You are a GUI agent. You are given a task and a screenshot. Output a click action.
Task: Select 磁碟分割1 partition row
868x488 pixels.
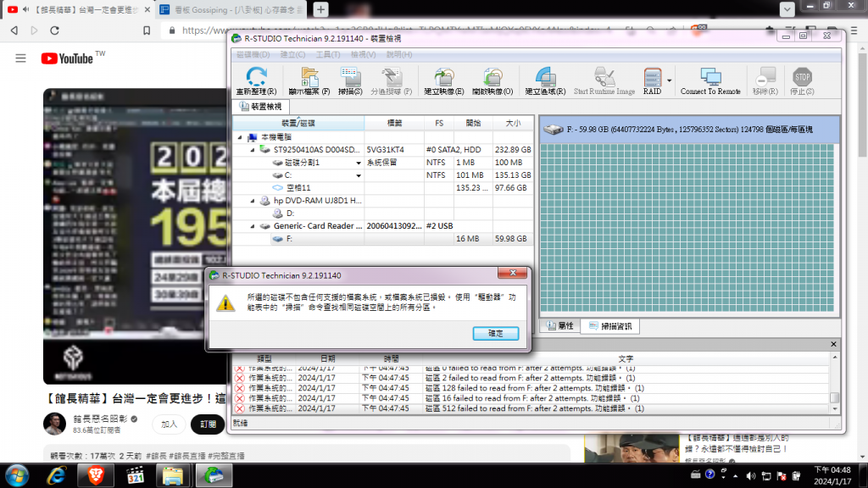[x=383, y=163]
